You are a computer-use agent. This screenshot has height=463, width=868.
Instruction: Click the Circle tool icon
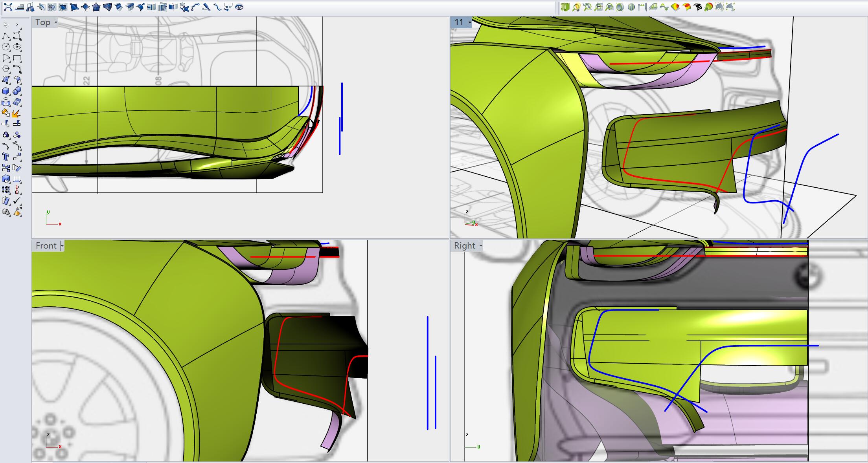pos(6,47)
